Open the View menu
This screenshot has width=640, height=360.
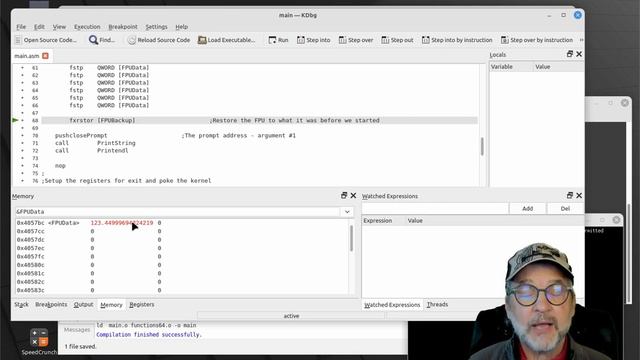[59, 27]
